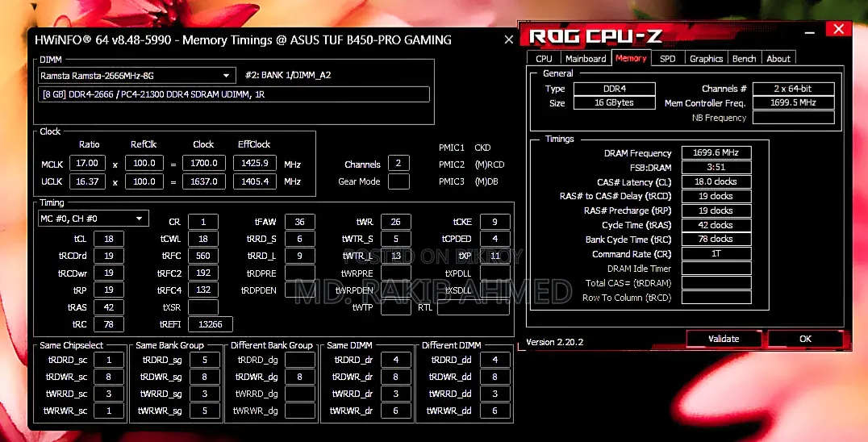This screenshot has width=868, height=442.
Task: Click the MCLK EffClock value 1425.9
Action: 255,163
